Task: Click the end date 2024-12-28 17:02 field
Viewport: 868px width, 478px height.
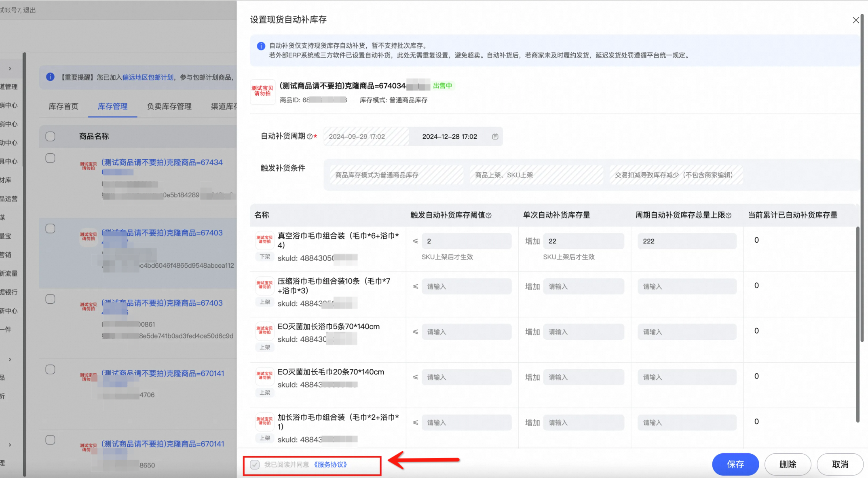Action: point(450,137)
